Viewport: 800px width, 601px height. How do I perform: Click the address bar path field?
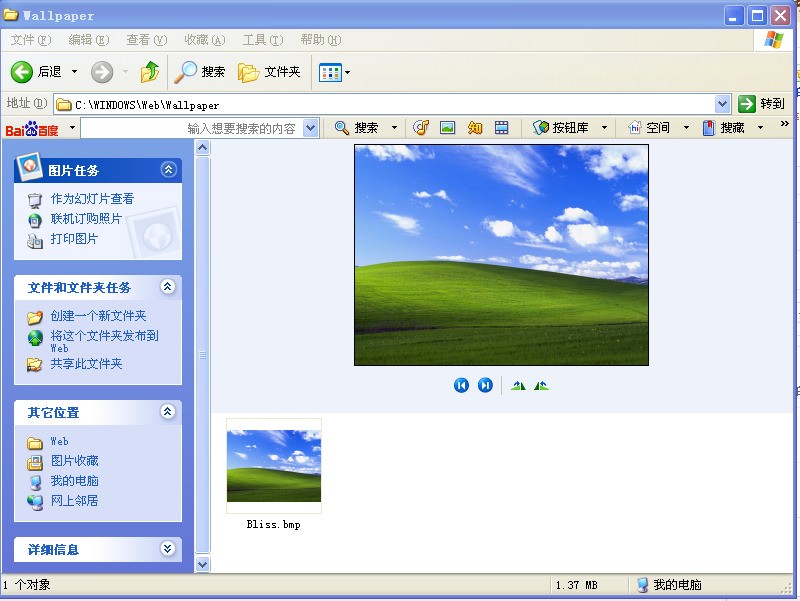(x=385, y=105)
